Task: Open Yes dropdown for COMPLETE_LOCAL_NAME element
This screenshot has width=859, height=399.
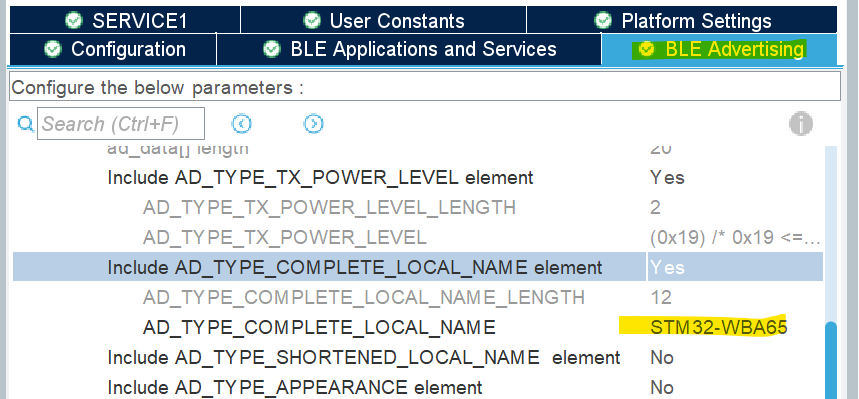Action: click(x=735, y=267)
